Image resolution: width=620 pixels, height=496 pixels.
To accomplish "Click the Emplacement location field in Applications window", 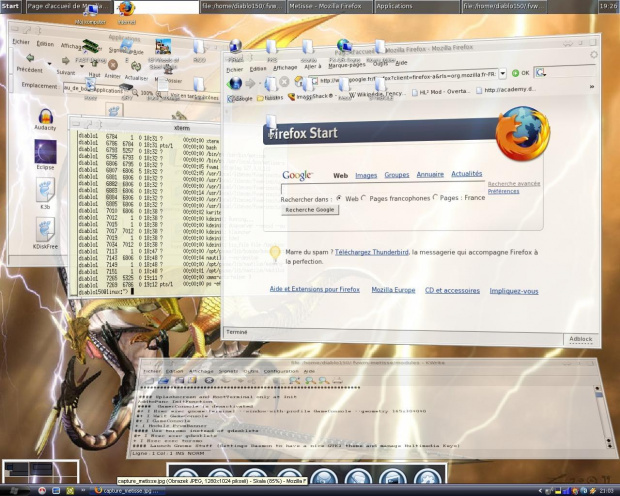I will click(x=95, y=89).
